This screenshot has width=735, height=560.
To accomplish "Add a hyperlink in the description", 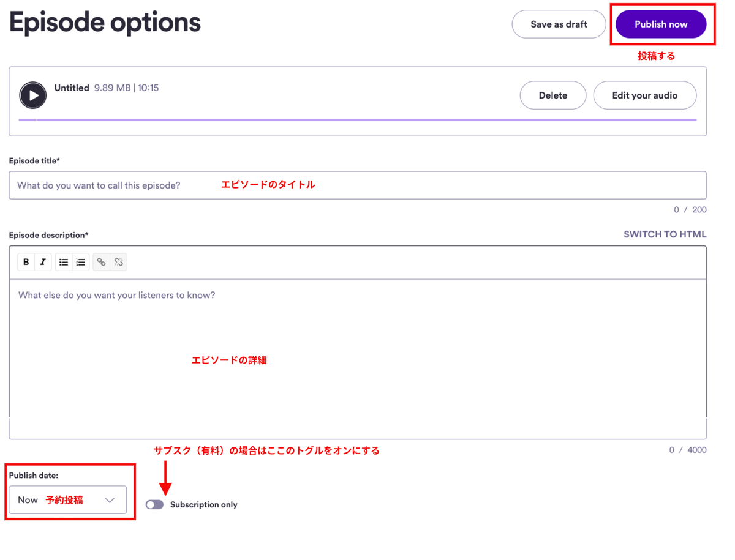I will click(x=102, y=262).
